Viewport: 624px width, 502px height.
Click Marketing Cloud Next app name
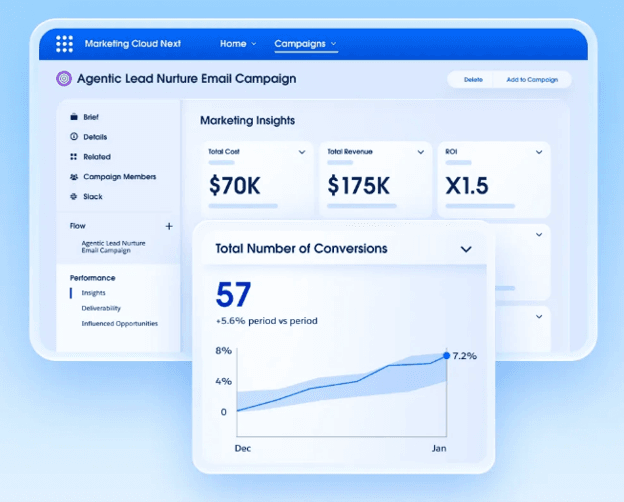(x=133, y=44)
